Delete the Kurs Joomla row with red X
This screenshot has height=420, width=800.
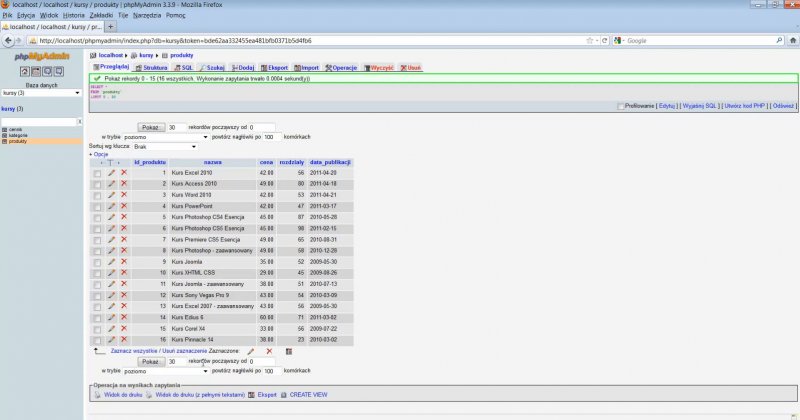(x=124, y=261)
